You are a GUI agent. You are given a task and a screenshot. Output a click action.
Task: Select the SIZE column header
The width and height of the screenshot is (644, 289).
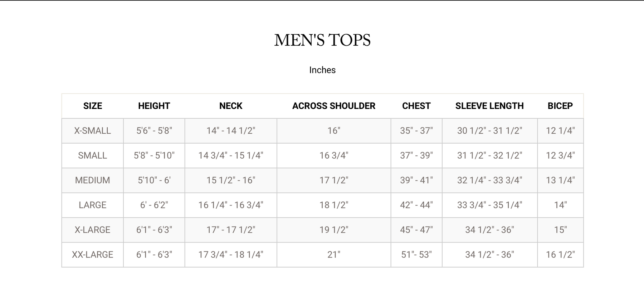(93, 106)
